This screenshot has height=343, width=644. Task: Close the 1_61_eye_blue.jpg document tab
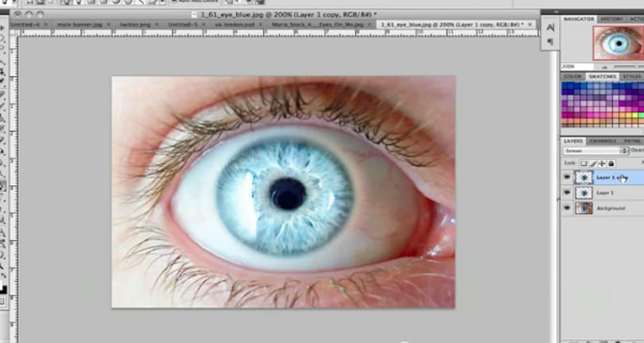[530, 25]
